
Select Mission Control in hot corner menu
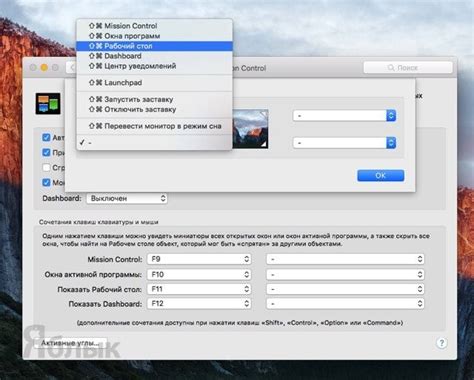point(154,26)
